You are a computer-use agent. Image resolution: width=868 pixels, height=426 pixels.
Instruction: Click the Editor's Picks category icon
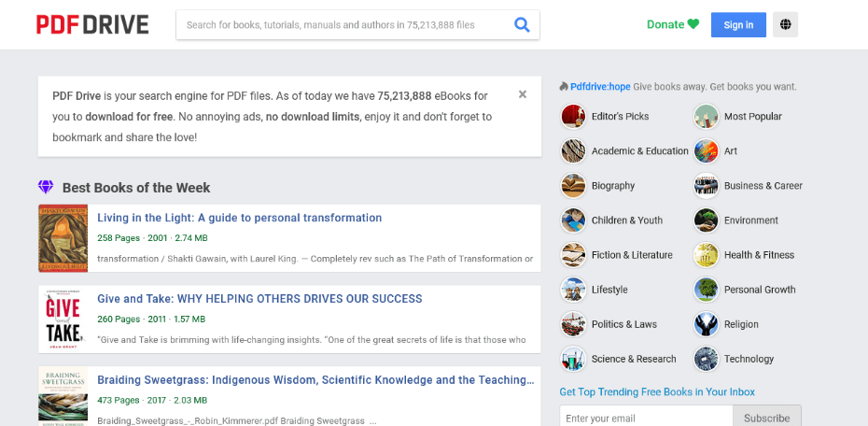[573, 117]
